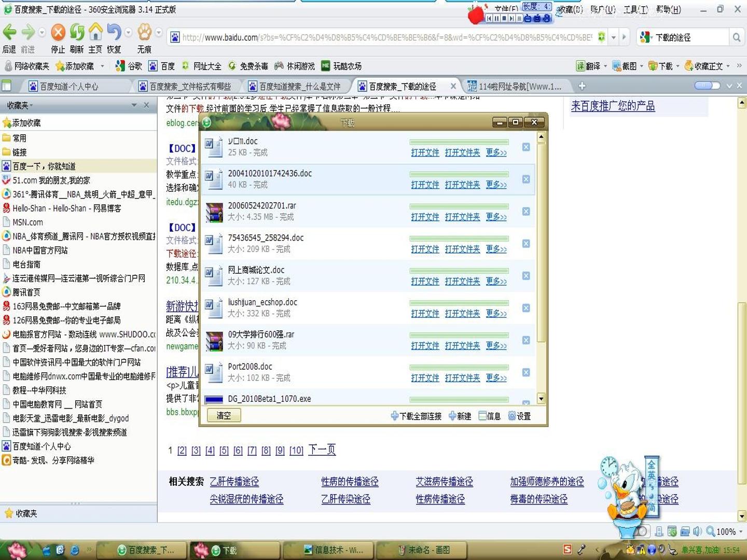Click download list scrollbar down arrow
Screen dimensions: 747x560
[541, 399]
